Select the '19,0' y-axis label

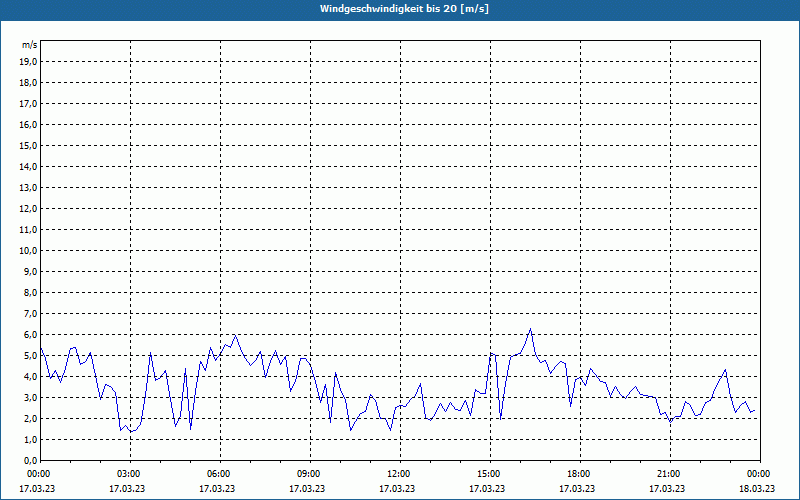coord(28,62)
